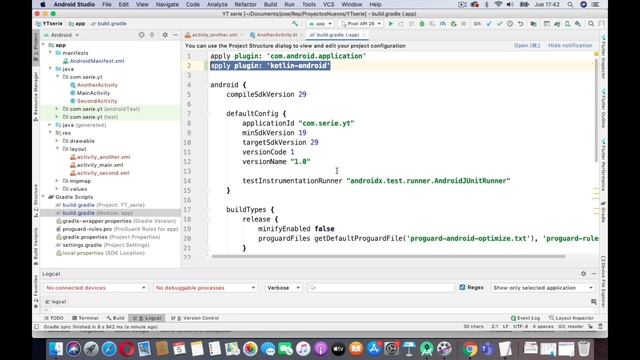Click Git: master branch in status bar

coord(571,327)
